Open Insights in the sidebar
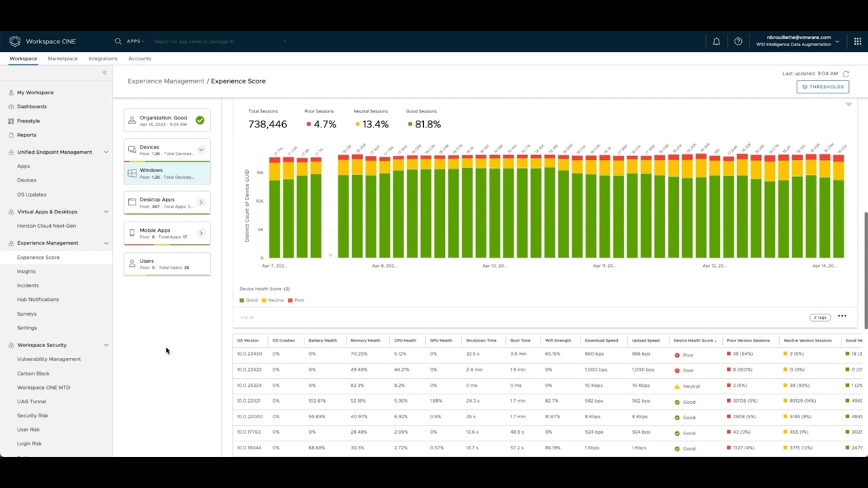This screenshot has width=868, height=488. point(26,271)
